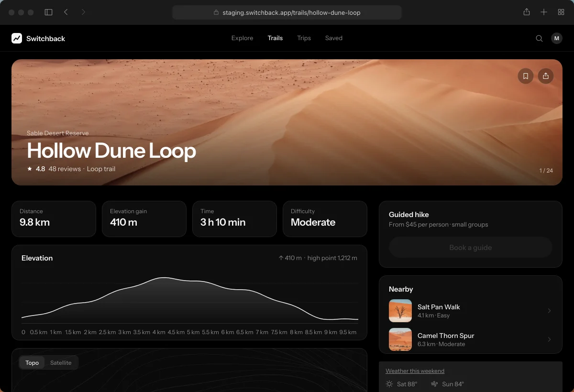The image size is (574, 392).
Task: Click the Switchback brand name
Action: click(x=46, y=39)
